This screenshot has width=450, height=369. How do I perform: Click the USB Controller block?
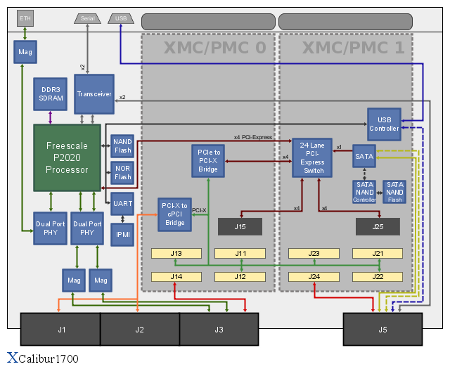click(384, 124)
